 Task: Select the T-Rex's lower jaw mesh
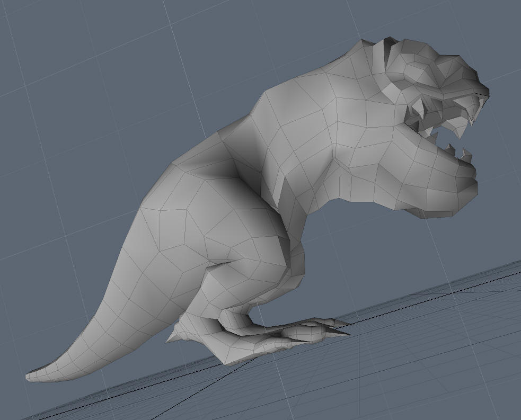[432, 176]
